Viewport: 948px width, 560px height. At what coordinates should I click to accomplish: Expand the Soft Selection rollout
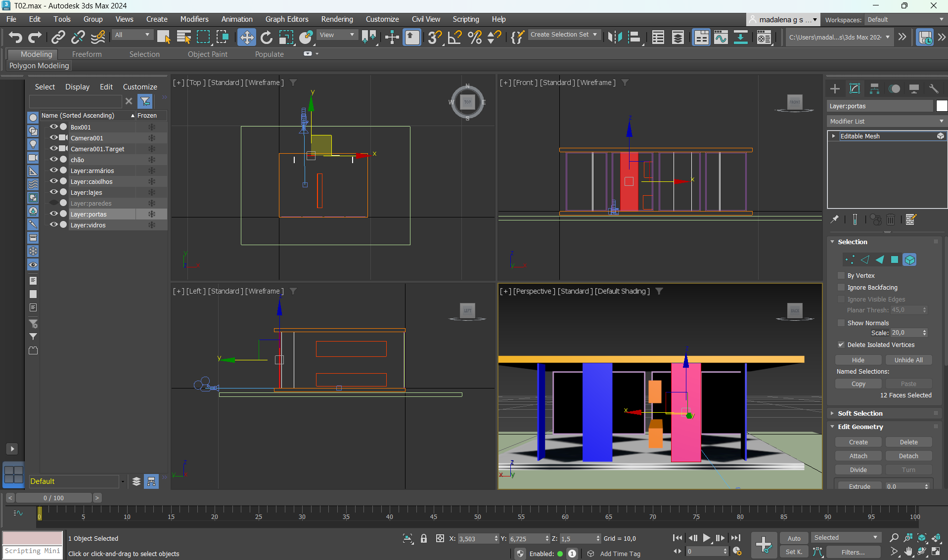[859, 414]
